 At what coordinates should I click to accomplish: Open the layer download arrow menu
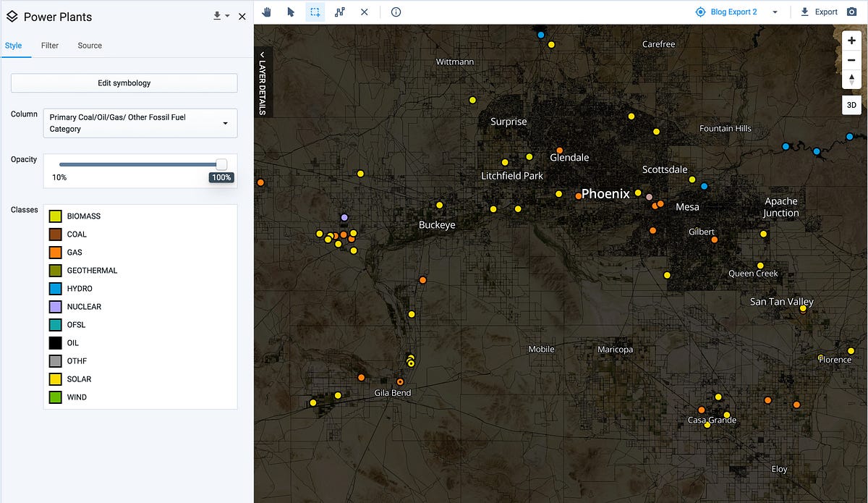click(221, 16)
